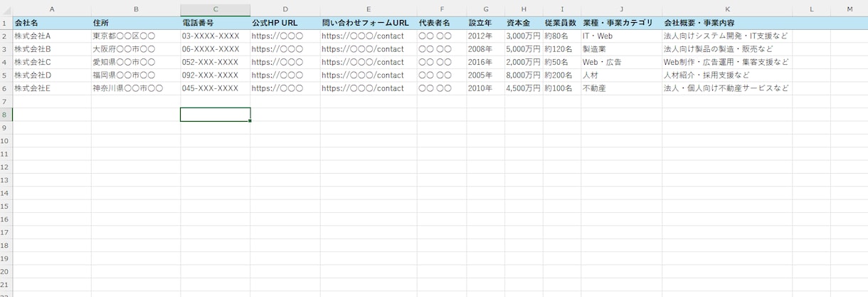Viewport: 868px width, 297px height.
Task: Select row 1 header
Action: (x=6, y=23)
